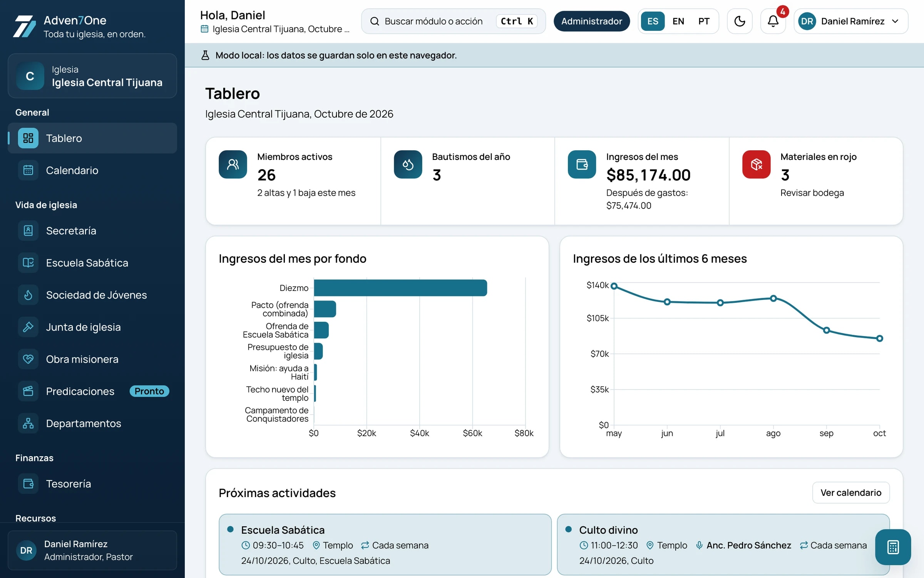Click the calendar icon under Hola, Daniel
This screenshot has height=578, width=924.
(204, 29)
